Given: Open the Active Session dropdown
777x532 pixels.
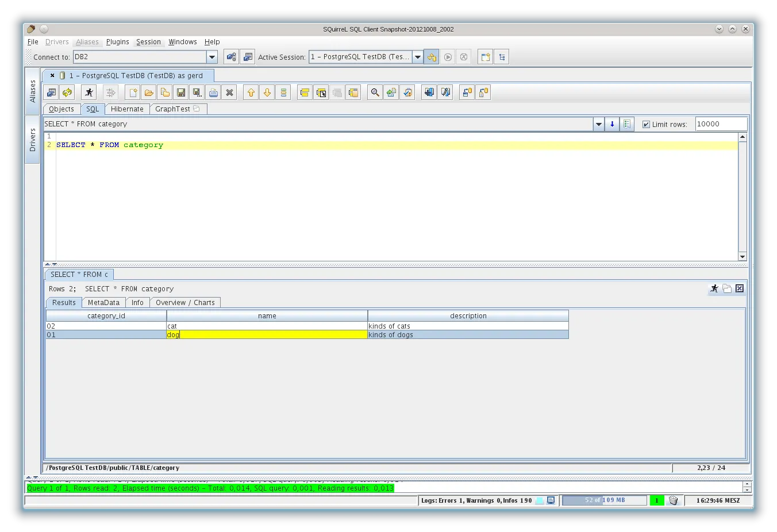Looking at the screenshot, I should click(x=418, y=57).
